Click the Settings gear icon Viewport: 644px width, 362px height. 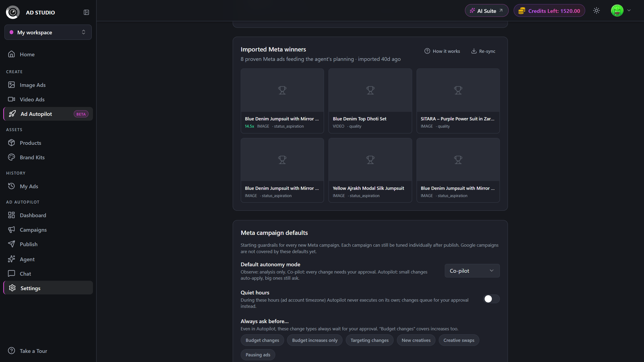click(x=12, y=288)
